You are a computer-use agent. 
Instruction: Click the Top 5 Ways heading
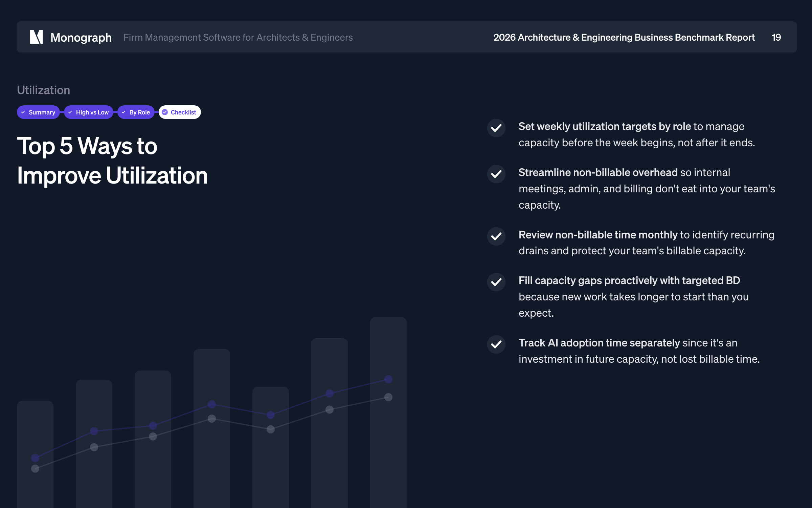point(112,161)
